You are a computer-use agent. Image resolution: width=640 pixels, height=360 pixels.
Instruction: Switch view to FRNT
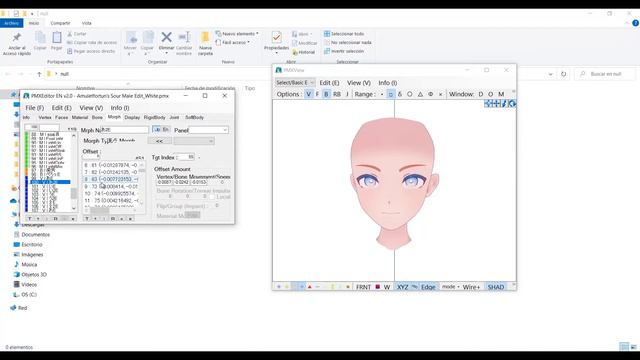363,287
